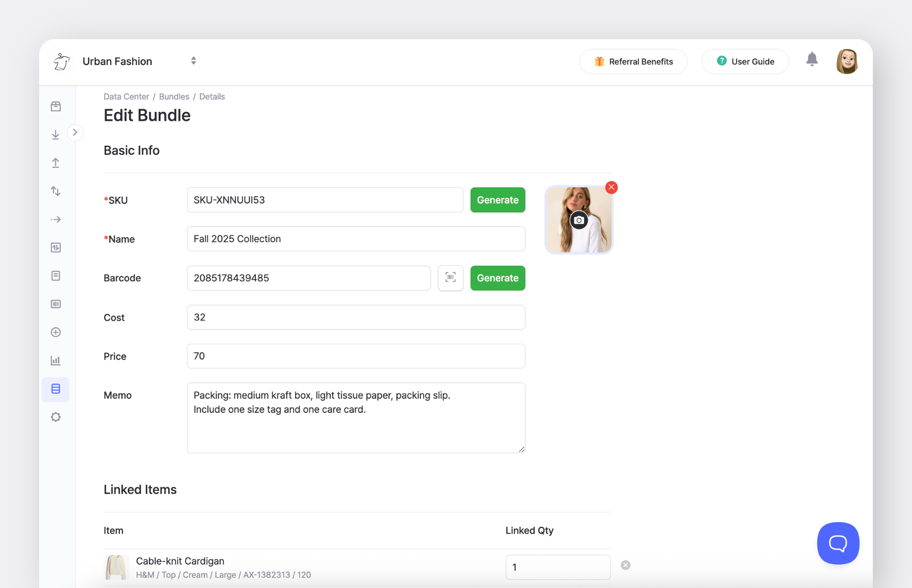Click the scan barcode icon beside Barcode field

[x=450, y=278]
